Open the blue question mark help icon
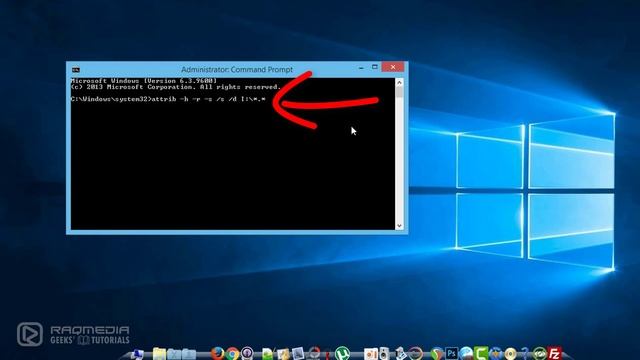The width and height of the screenshot is (640, 360). pyautogui.click(x=525, y=353)
